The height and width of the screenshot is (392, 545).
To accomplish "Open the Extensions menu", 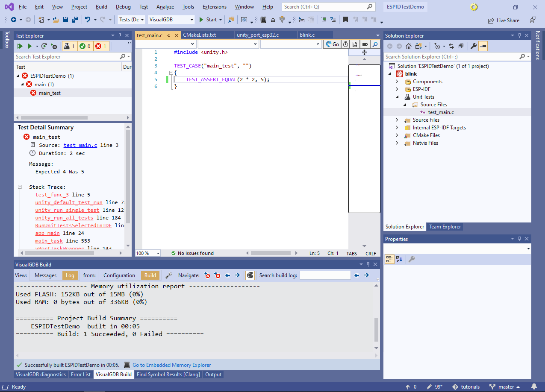I will click(x=215, y=7).
